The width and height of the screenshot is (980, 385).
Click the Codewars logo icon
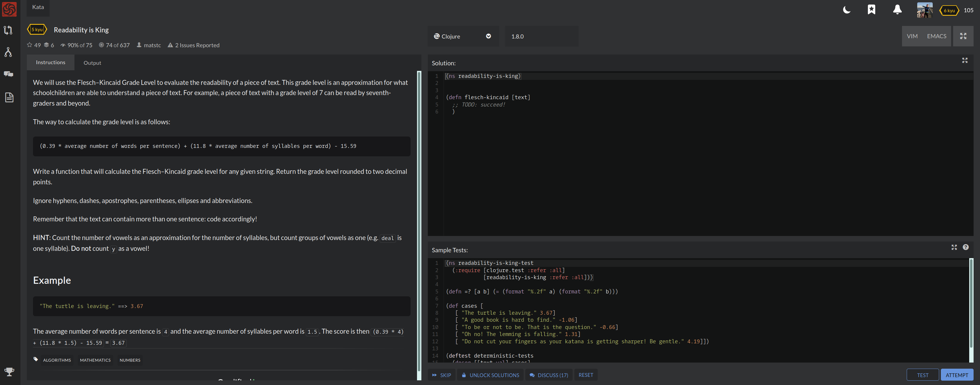(9, 9)
